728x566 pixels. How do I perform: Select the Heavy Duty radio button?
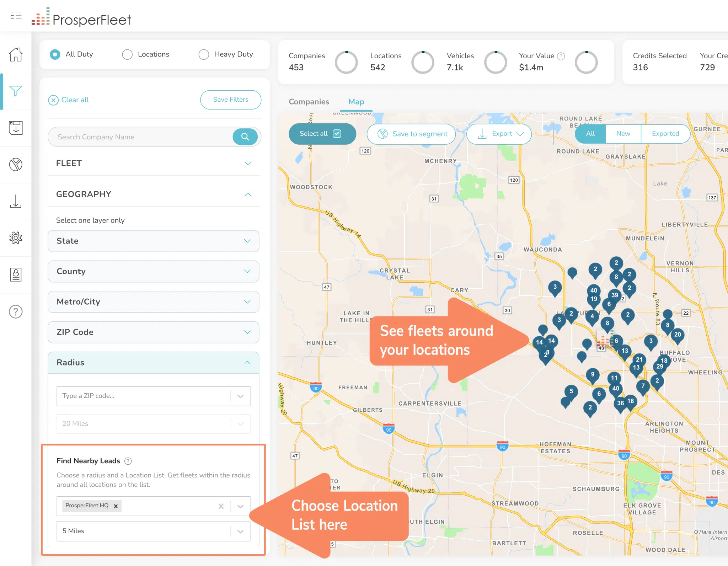click(204, 54)
